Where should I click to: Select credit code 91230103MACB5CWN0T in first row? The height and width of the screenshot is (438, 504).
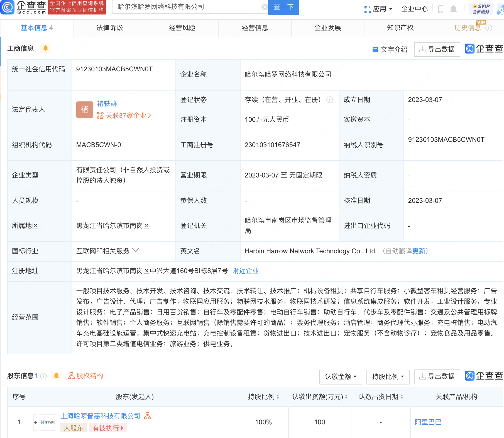pos(114,69)
